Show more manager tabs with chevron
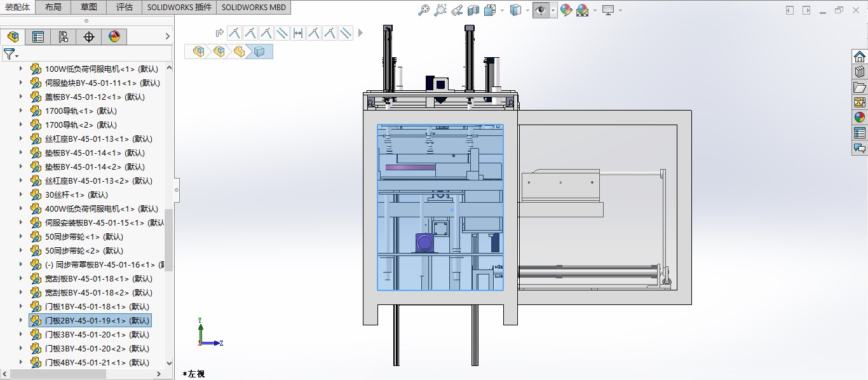The height and width of the screenshot is (380, 868). 168,37
